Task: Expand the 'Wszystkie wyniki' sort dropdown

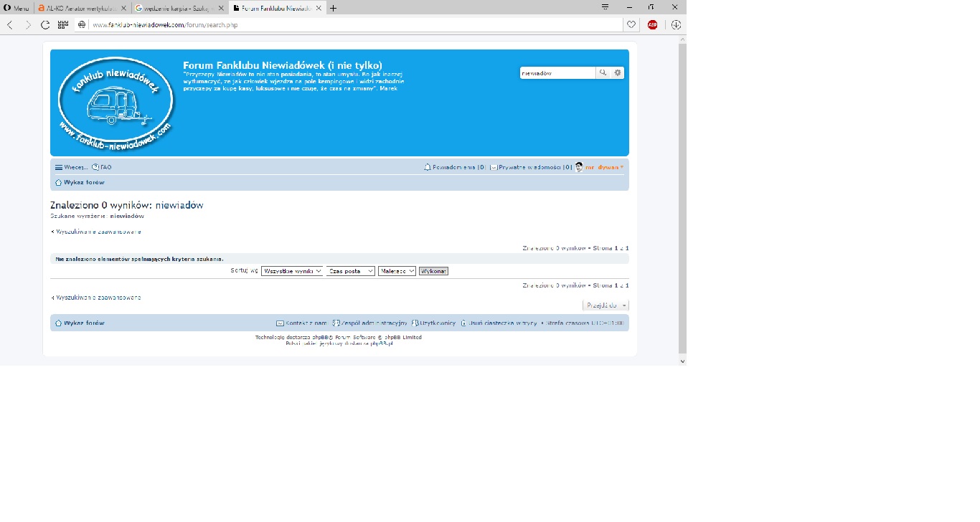Action: click(x=292, y=271)
